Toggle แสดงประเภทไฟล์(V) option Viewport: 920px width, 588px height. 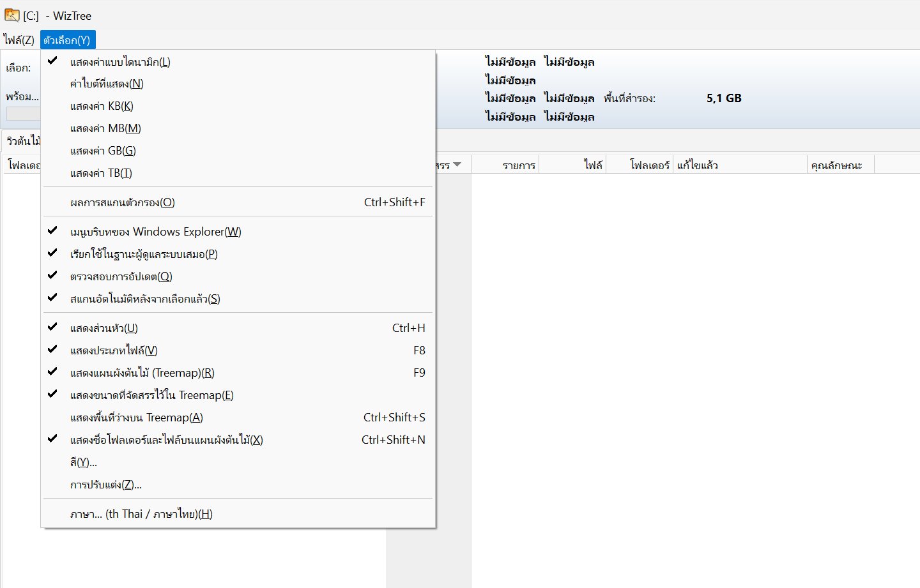pyautogui.click(x=238, y=351)
